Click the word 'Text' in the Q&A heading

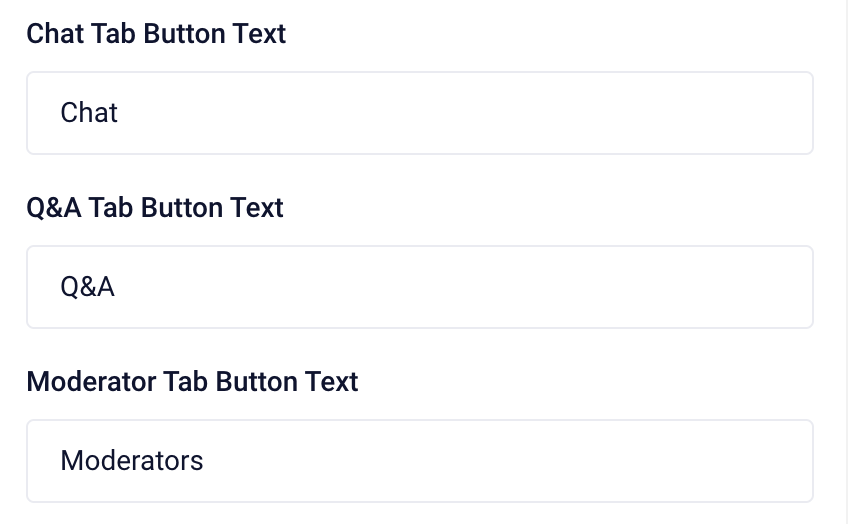[x=257, y=208]
